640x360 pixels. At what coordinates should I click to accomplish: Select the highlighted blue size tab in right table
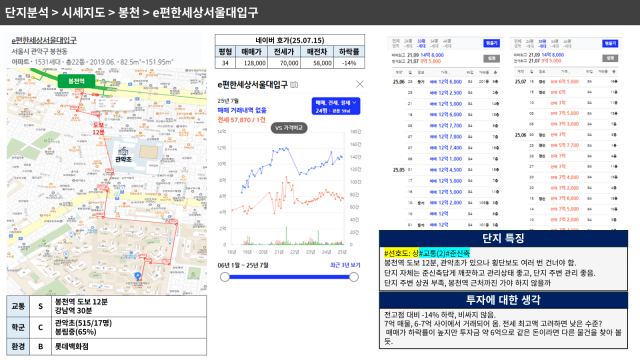tap(542, 43)
